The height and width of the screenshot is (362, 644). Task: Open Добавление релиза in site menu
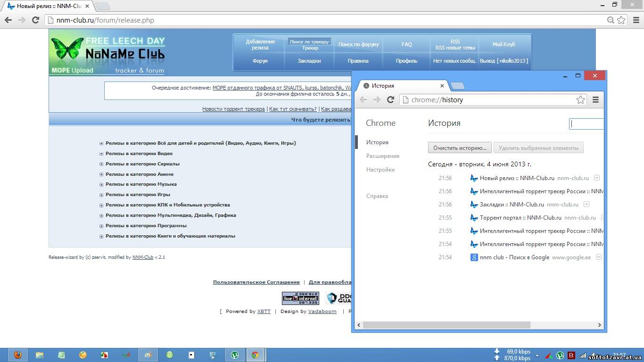click(x=260, y=44)
